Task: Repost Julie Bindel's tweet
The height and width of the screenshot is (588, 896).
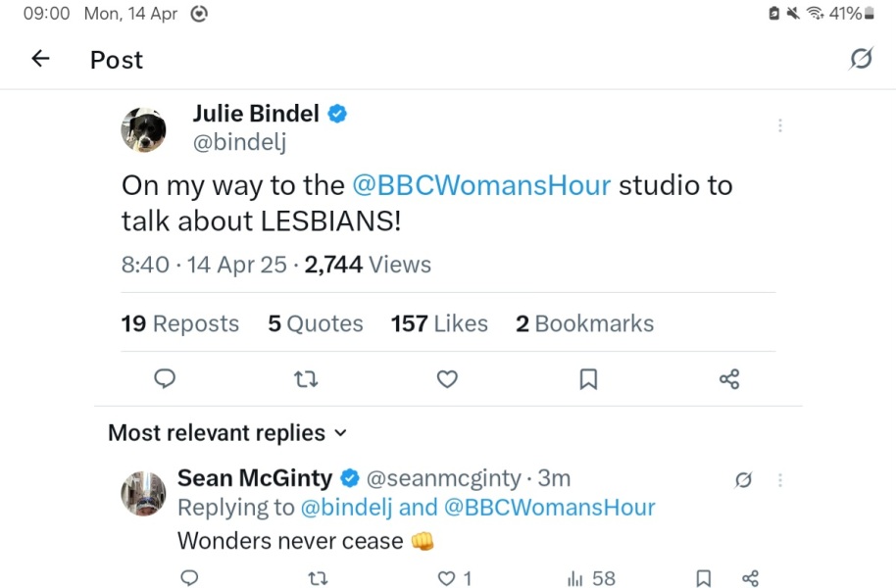Action: [306, 379]
